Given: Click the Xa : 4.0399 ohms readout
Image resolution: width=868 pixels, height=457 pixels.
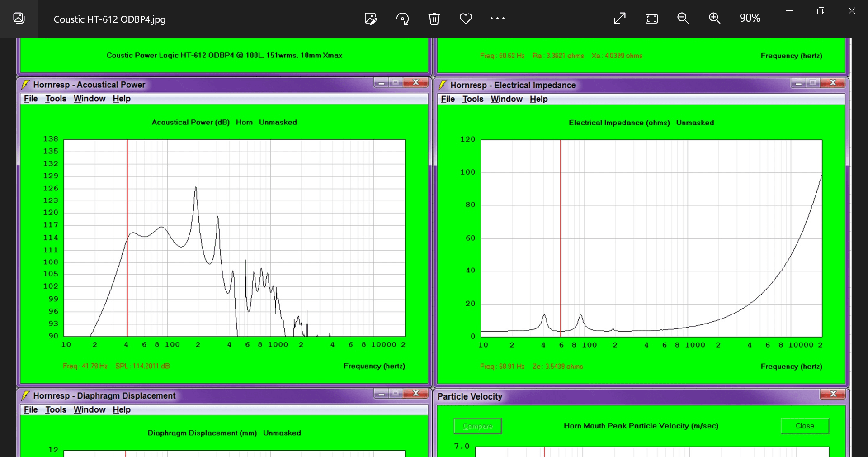Looking at the screenshot, I should [617, 56].
